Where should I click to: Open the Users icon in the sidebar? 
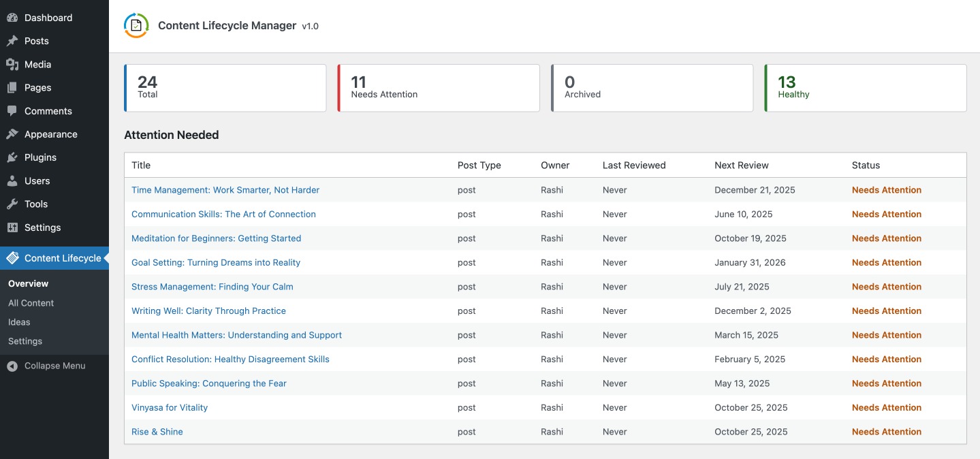click(13, 180)
